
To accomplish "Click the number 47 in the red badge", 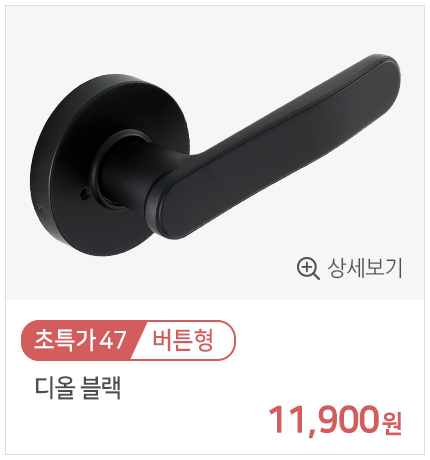I will [113, 340].
